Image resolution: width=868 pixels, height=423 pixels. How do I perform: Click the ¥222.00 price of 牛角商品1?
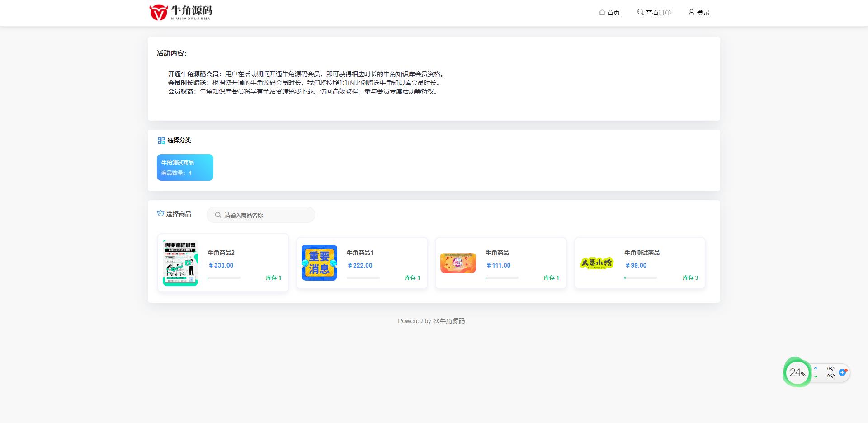point(360,265)
